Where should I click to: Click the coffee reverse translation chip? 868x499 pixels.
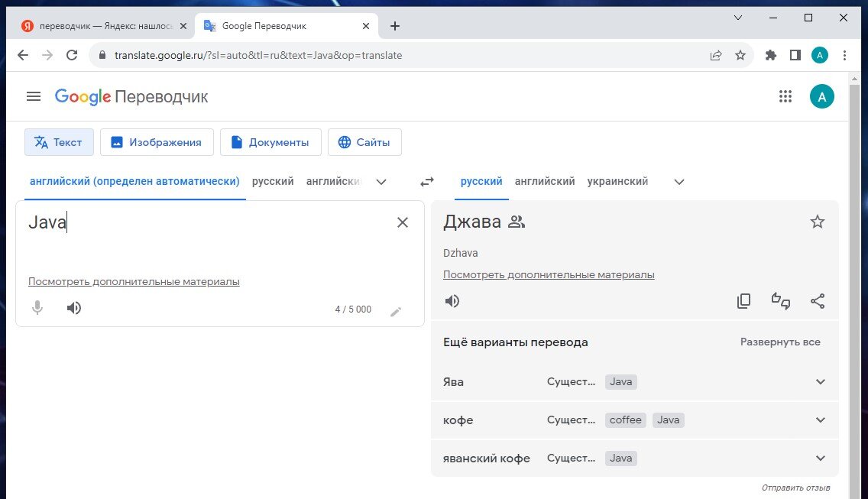(x=626, y=420)
